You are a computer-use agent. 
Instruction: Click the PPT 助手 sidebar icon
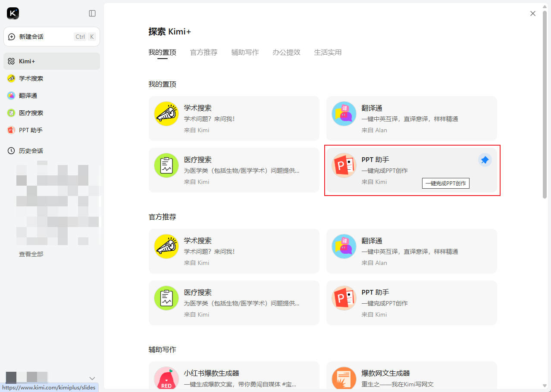(x=11, y=130)
